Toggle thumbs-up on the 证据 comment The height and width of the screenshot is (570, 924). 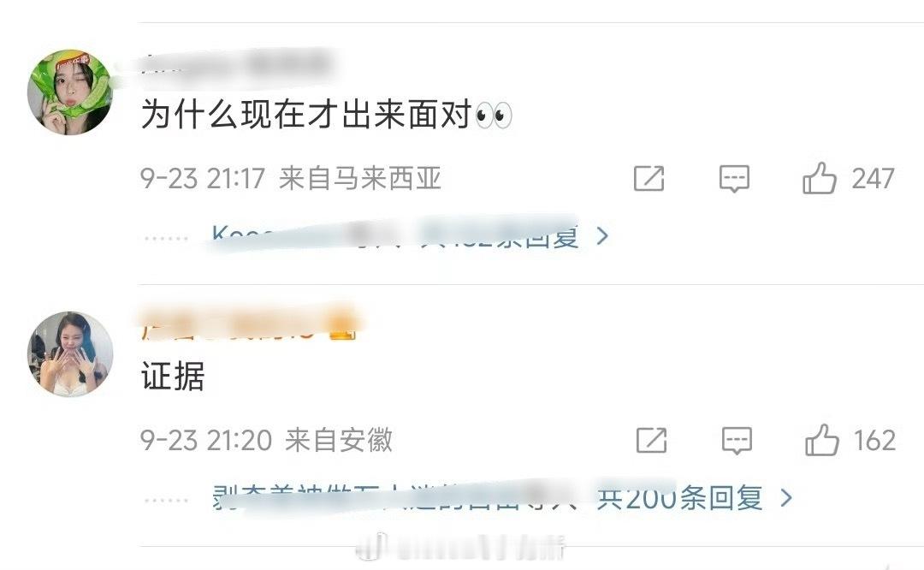[821, 440]
